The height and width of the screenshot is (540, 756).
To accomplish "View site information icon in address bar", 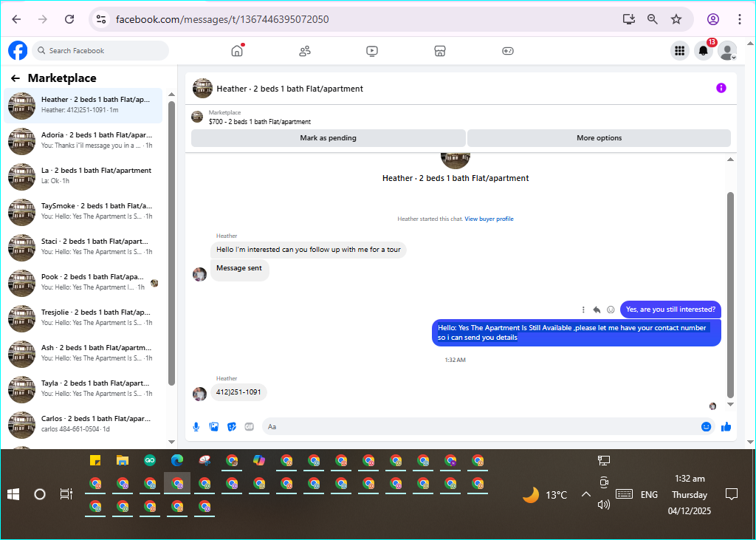I will coord(100,19).
